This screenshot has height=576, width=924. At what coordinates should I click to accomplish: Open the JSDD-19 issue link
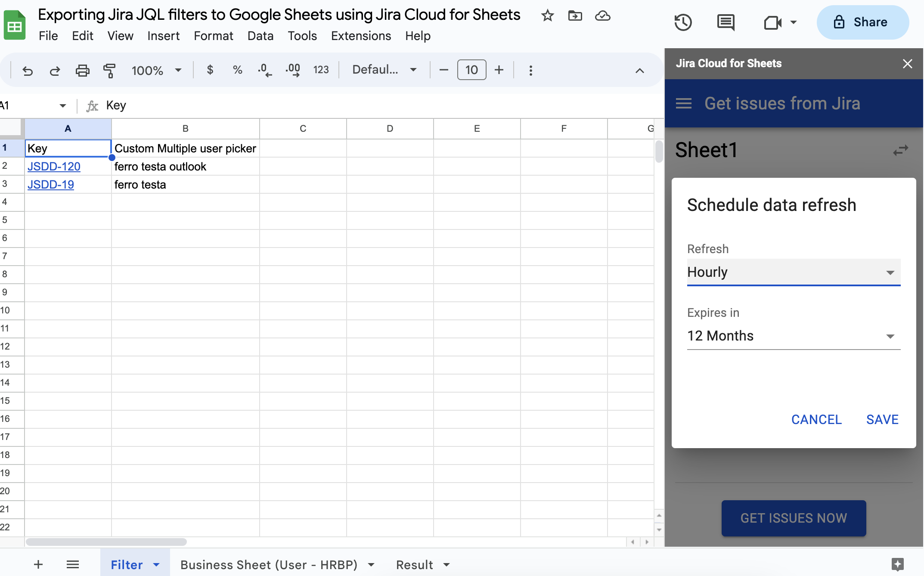pyautogui.click(x=51, y=185)
